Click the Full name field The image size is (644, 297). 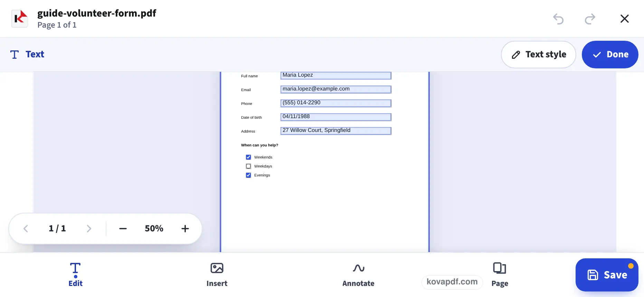tap(336, 75)
